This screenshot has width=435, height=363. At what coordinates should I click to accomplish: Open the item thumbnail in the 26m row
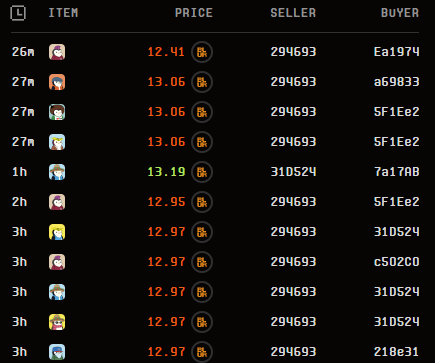(x=57, y=52)
